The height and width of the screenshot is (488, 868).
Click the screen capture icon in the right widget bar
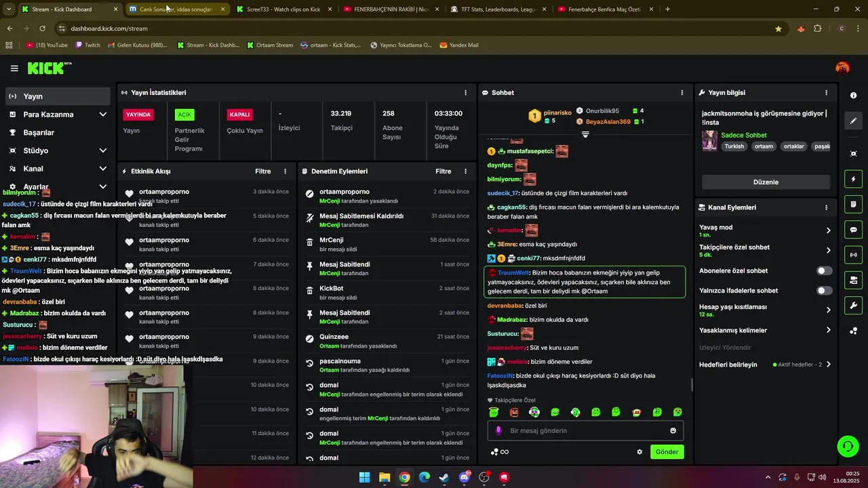pos(854,154)
